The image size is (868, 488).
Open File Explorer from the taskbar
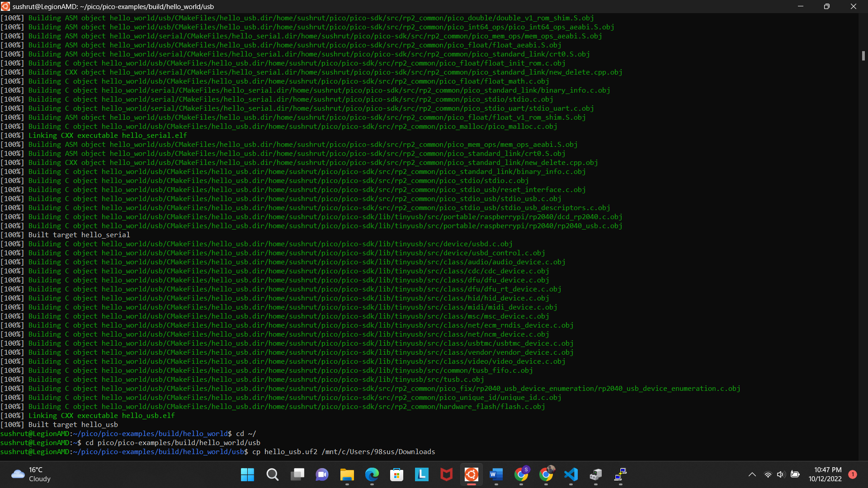click(347, 475)
